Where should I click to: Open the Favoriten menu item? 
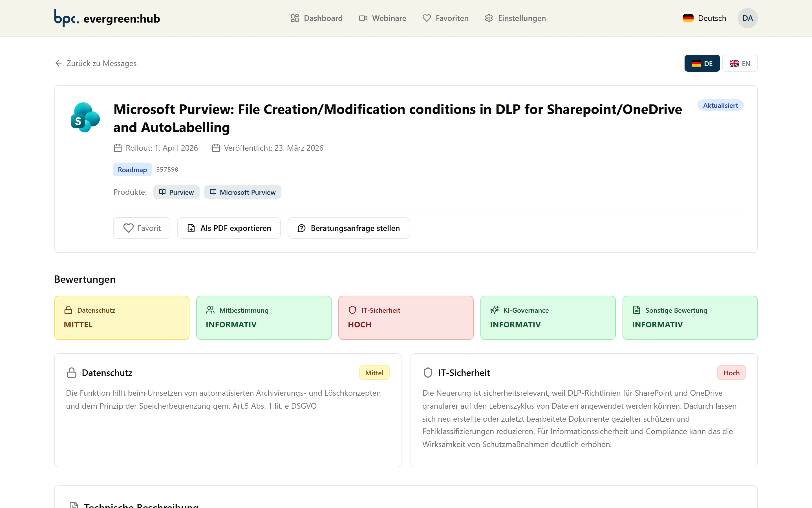pos(445,18)
